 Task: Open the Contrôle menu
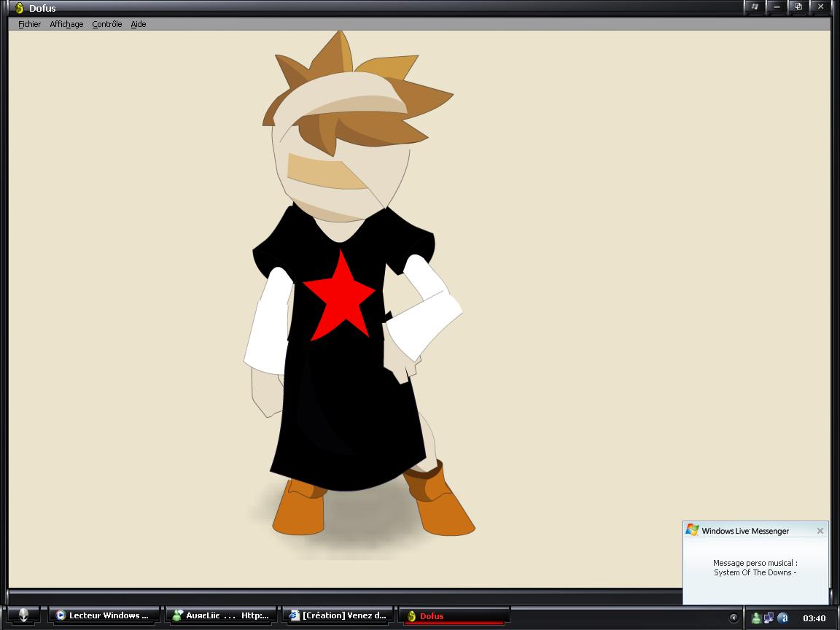point(107,24)
